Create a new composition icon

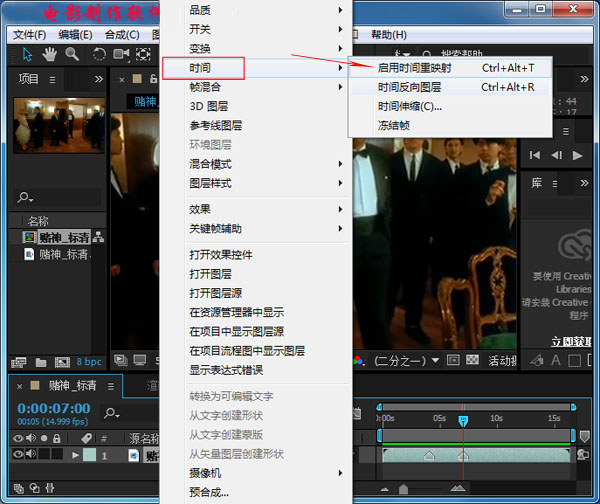[62, 362]
